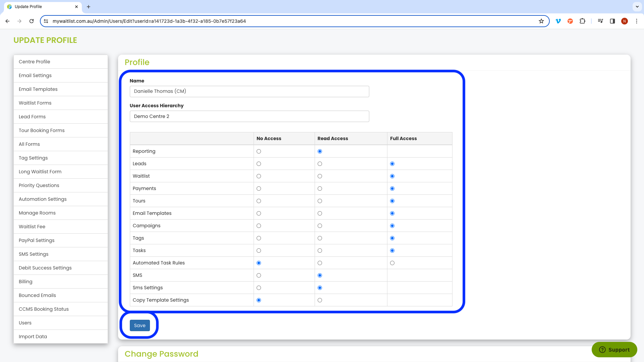Open Email Settings in the sidebar
644x362 pixels.
[61, 75]
